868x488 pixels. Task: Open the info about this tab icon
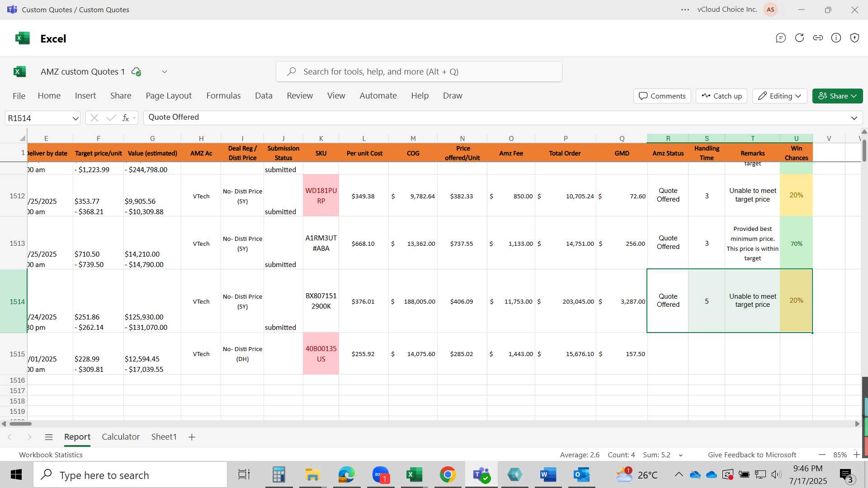(836, 38)
